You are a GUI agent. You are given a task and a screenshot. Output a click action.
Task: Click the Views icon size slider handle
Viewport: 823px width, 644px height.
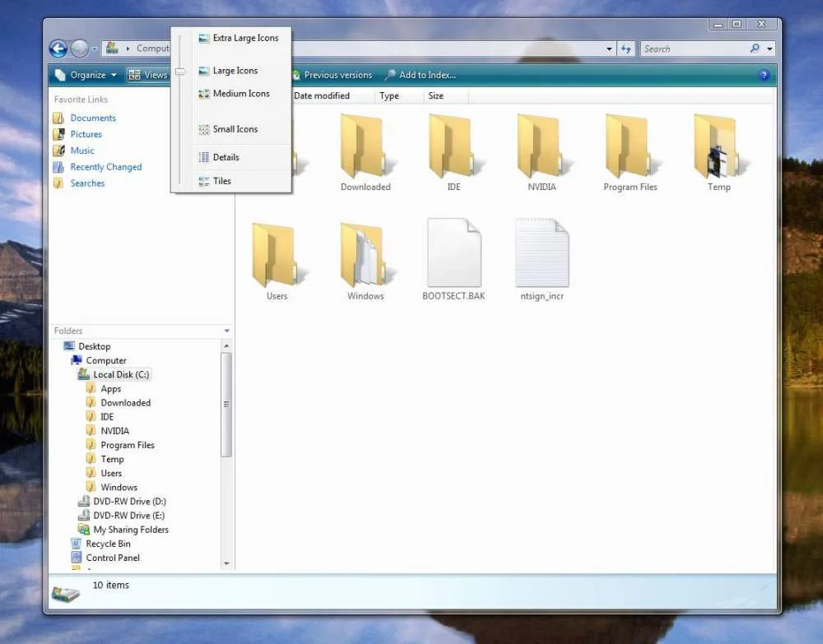180,72
